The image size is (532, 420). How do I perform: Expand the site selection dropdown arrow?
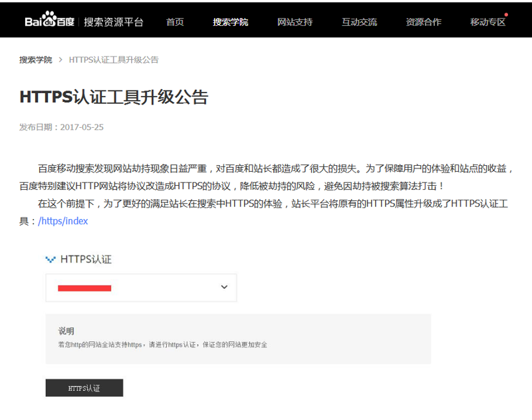pyautogui.click(x=224, y=287)
